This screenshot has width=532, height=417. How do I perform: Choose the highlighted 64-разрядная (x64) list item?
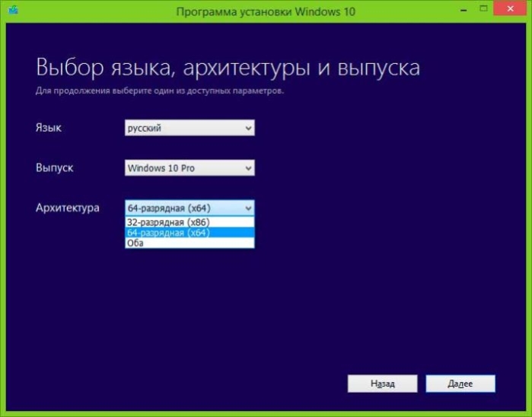(190, 233)
